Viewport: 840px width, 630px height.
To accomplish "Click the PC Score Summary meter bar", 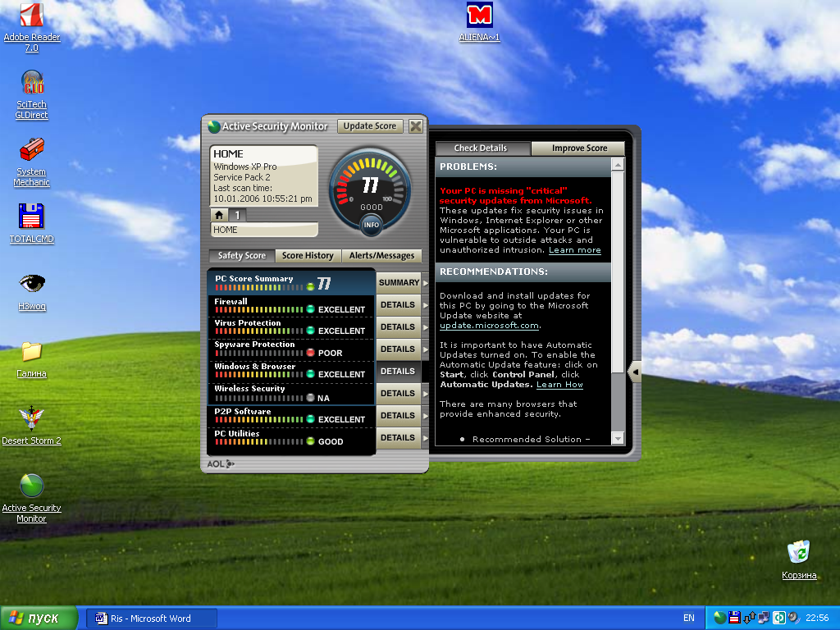I will 258,288.
